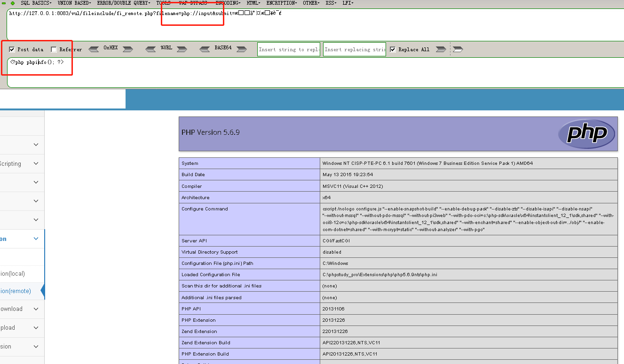Expand the Scripting sidebar section chevron

(x=36, y=163)
